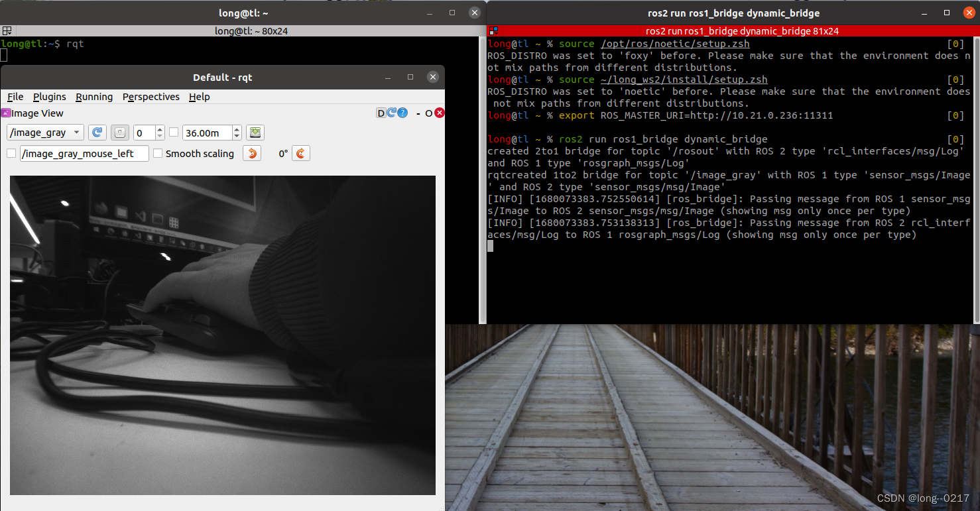Toggle the /image_gray_mouse_left publish checkbox
This screenshot has height=511, width=980.
click(11, 153)
